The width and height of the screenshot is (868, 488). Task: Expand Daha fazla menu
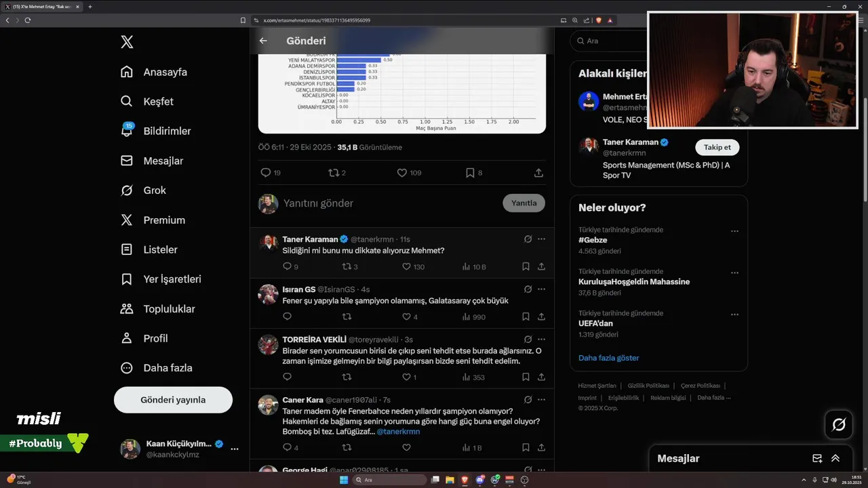click(156, 368)
